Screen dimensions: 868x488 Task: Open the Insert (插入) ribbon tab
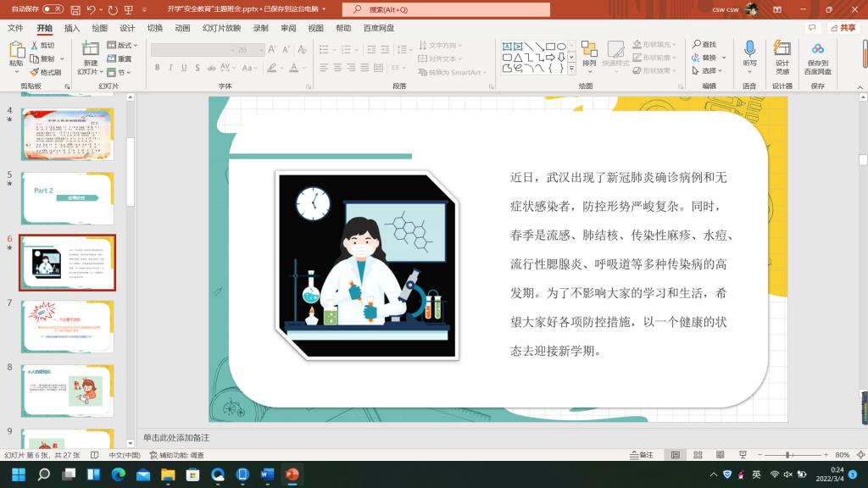pos(72,28)
